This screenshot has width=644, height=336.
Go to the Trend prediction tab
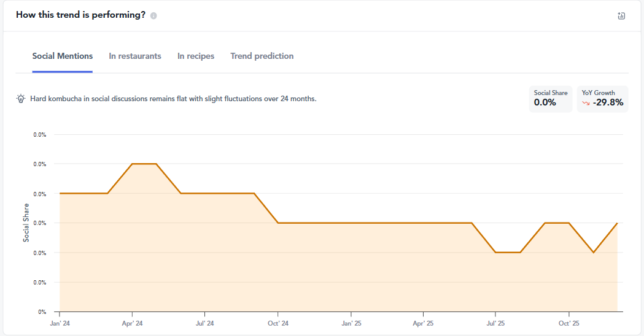tap(262, 56)
